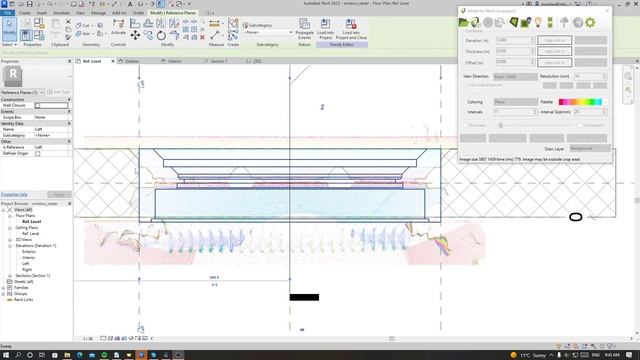This screenshot has height=360, width=640.
Task: Click the Join geometry icon
Action: (x=78, y=34)
